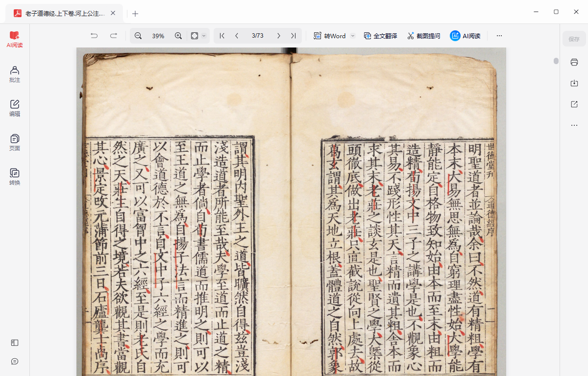Jump to the first page
Viewport: 588px width, 376px height.
click(222, 36)
